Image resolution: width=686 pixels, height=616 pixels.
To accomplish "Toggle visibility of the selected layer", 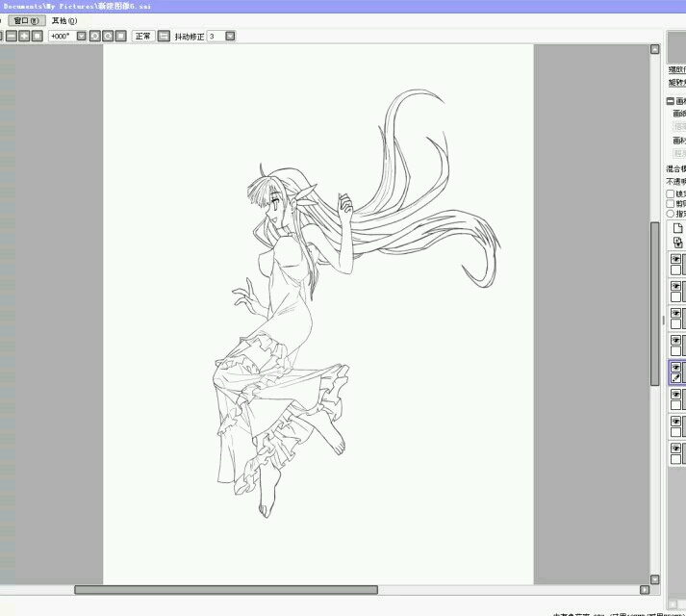I will click(675, 368).
